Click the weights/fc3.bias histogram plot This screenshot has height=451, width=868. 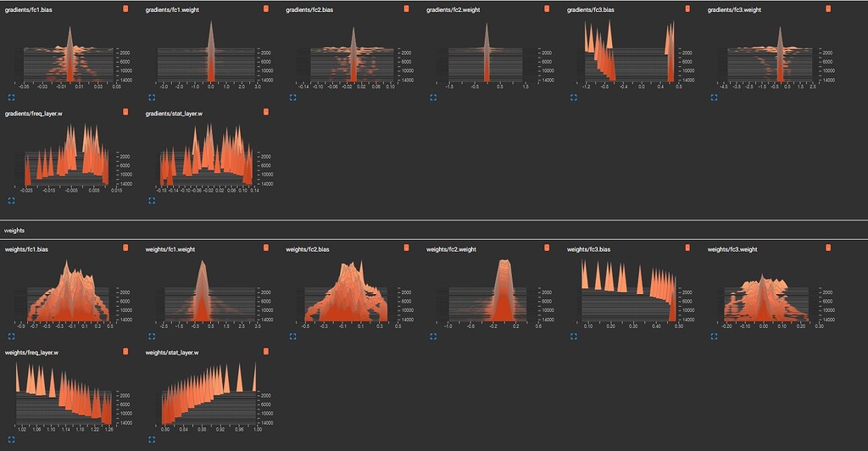pyautogui.click(x=627, y=292)
